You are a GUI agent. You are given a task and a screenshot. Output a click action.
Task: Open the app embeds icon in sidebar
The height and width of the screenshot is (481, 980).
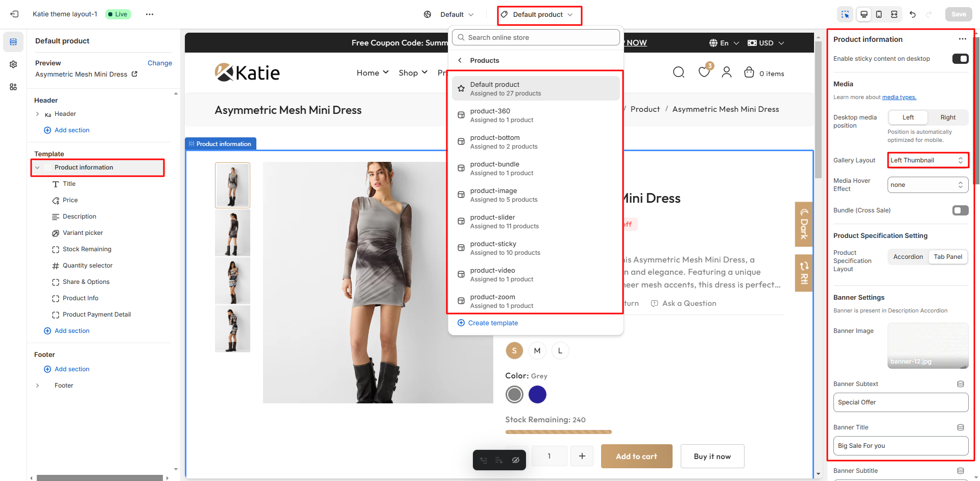[x=13, y=87]
